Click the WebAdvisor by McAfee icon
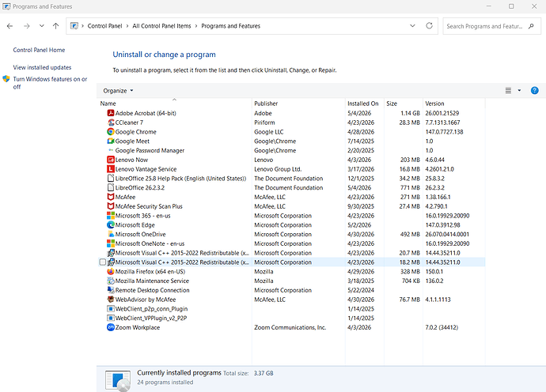The width and height of the screenshot is (546, 392). (111, 300)
